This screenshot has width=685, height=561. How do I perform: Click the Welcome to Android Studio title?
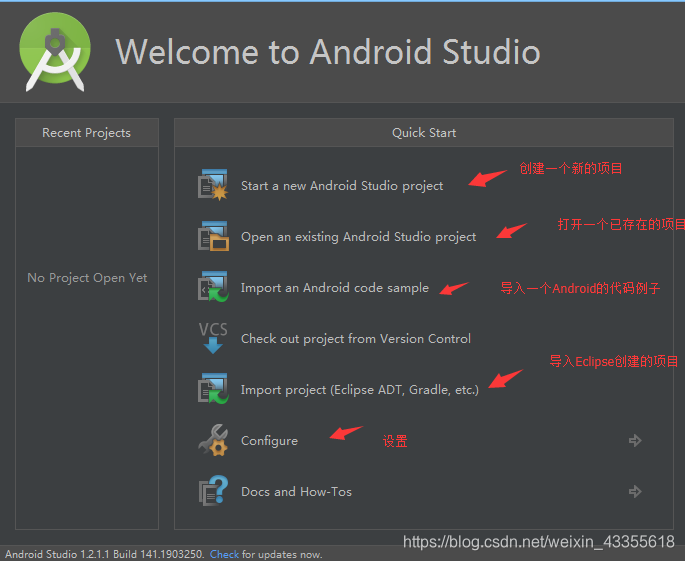click(328, 52)
